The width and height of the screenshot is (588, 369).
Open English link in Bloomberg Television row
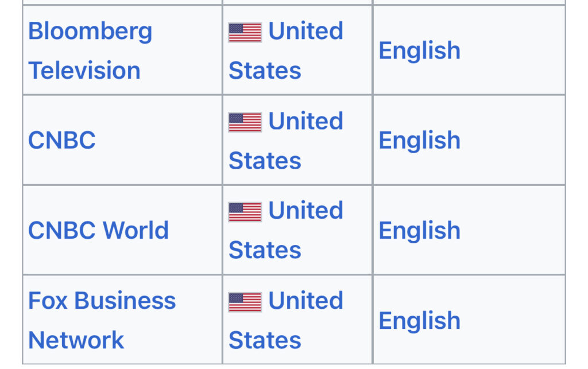[x=419, y=51]
